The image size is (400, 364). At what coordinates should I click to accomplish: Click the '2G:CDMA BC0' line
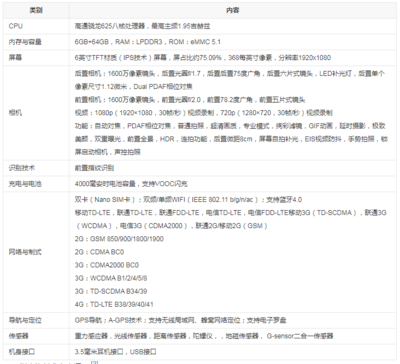(x=99, y=252)
